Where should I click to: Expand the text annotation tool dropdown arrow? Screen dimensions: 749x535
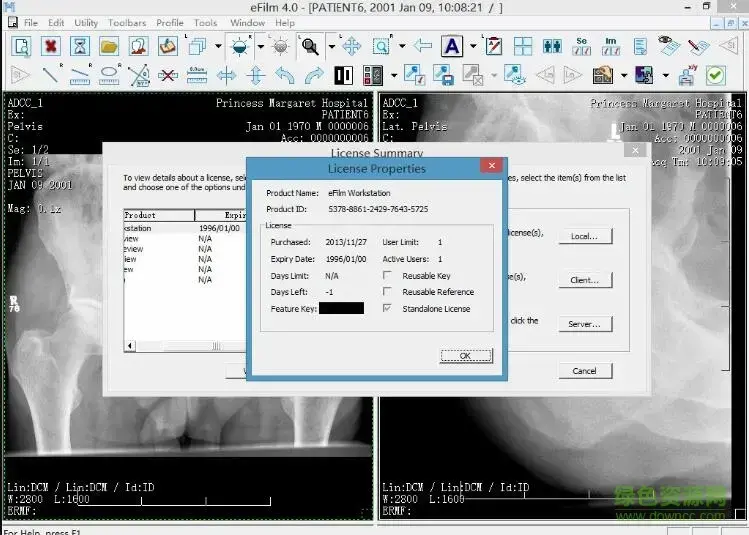pos(473,46)
